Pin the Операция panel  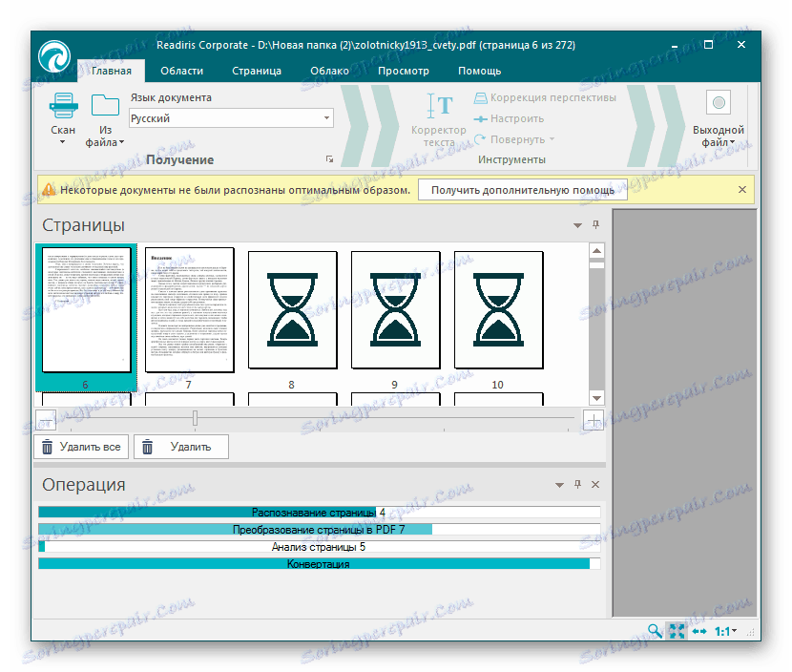[x=578, y=484]
